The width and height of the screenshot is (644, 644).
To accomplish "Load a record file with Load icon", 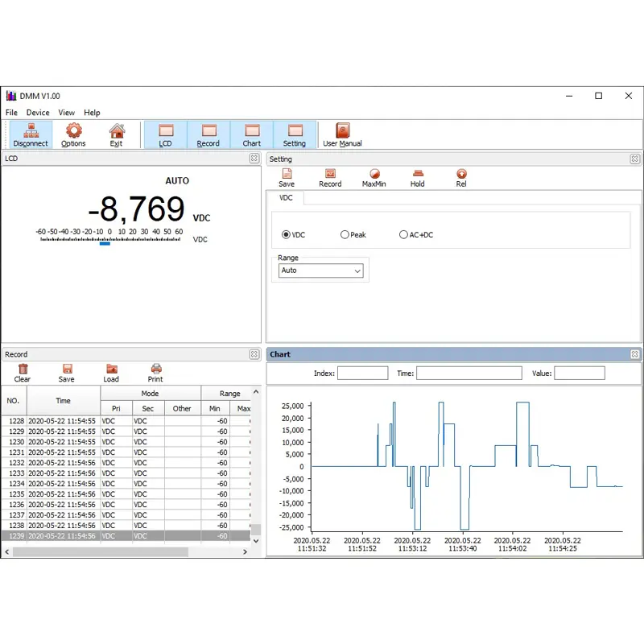I will tap(111, 373).
